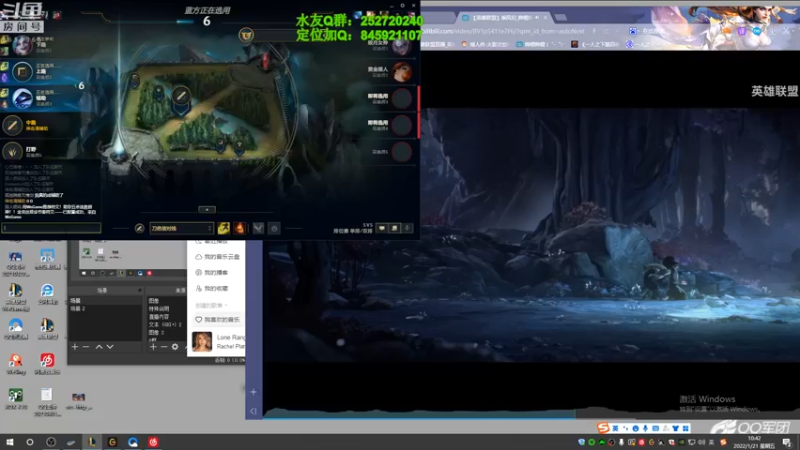
Task: Open '我的收藏' in the music player
Action: pos(212,288)
